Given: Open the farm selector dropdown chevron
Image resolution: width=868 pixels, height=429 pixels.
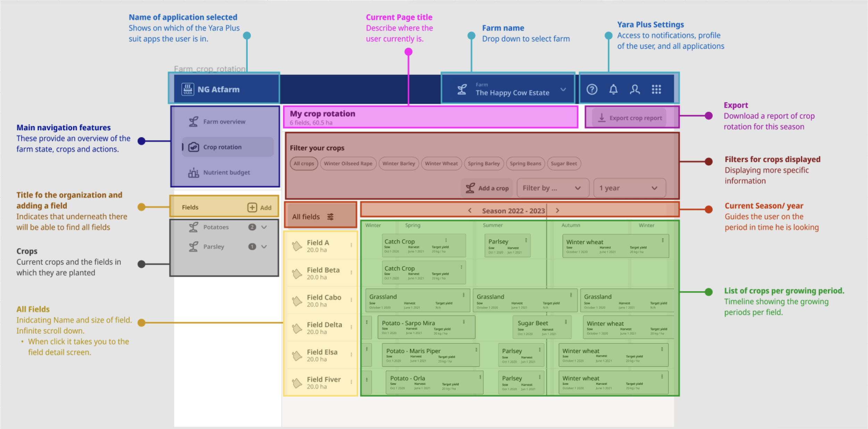Looking at the screenshot, I should 563,90.
